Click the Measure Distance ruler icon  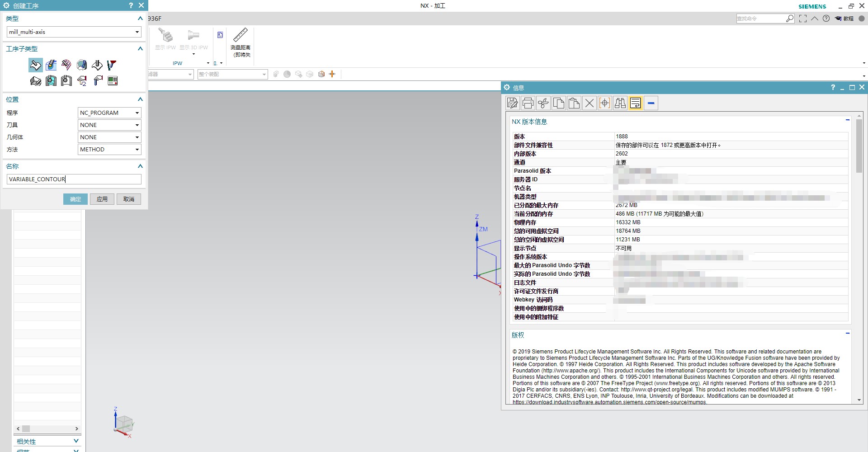coord(240,35)
